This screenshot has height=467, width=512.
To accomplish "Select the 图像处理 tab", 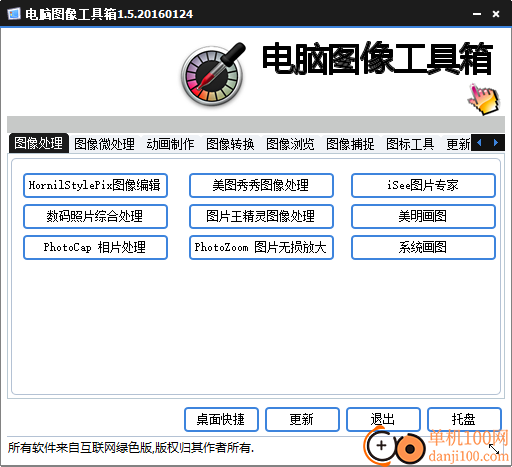I will 39,143.
